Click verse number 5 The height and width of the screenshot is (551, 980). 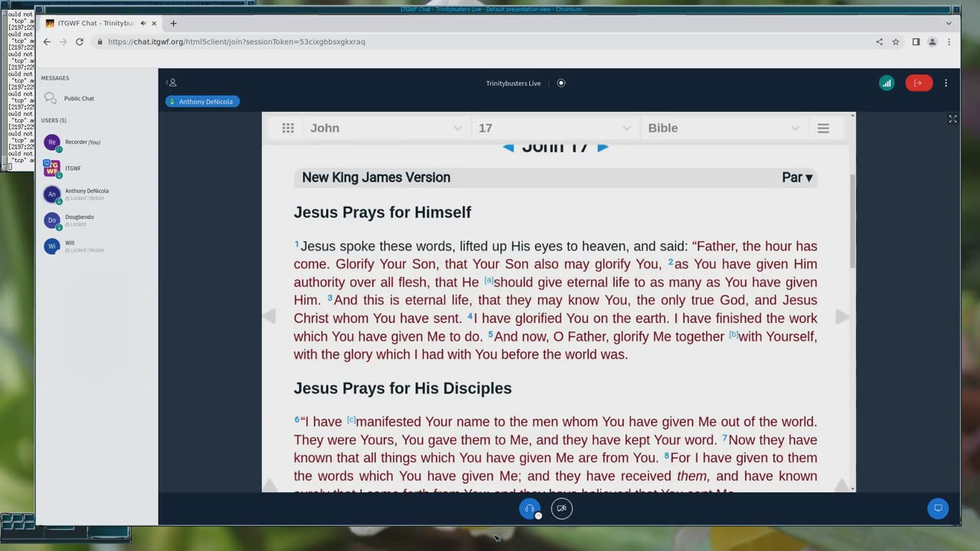pyautogui.click(x=490, y=334)
